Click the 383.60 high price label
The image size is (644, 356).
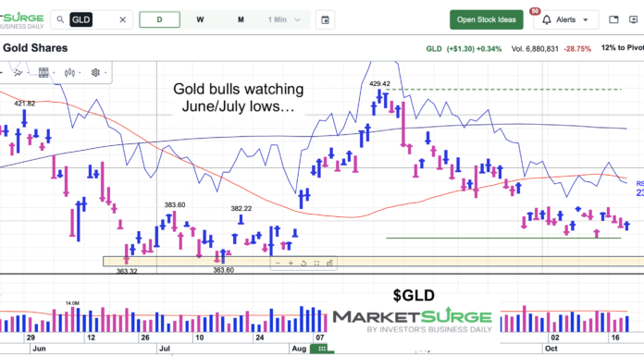point(175,204)
